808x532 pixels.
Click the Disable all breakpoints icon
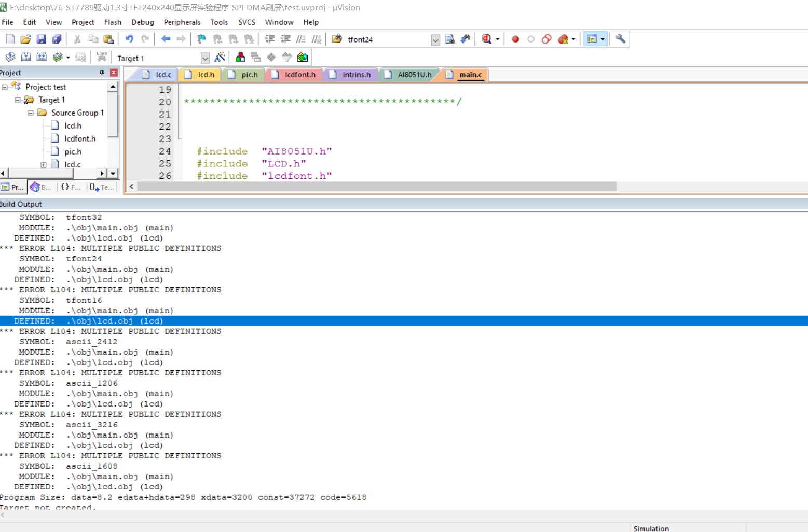tap(546, 39)
